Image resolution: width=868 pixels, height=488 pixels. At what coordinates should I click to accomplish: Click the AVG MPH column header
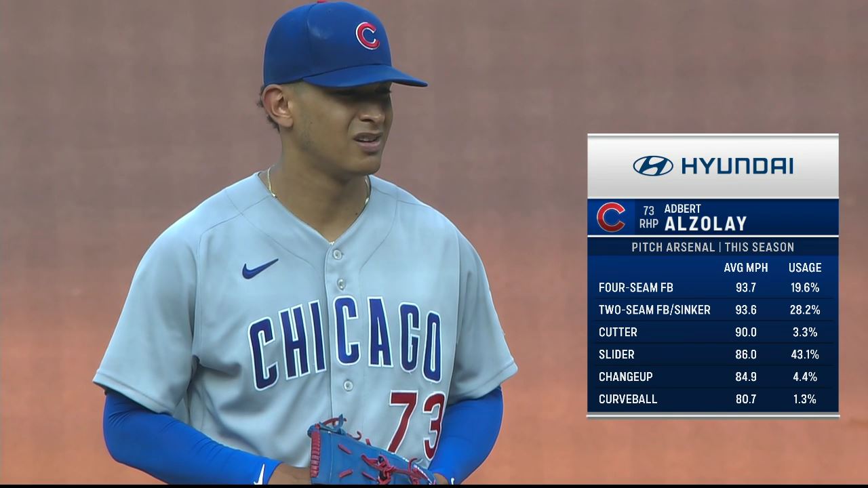[746, 268]
